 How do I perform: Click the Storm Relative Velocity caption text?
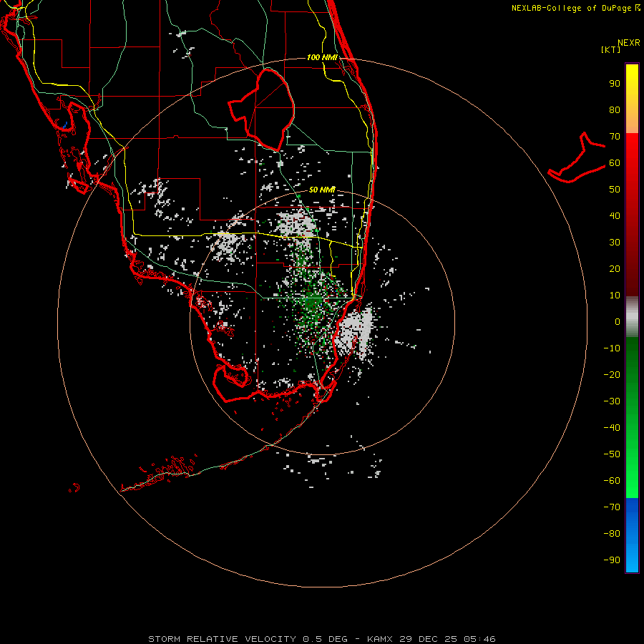coord(321,639)
